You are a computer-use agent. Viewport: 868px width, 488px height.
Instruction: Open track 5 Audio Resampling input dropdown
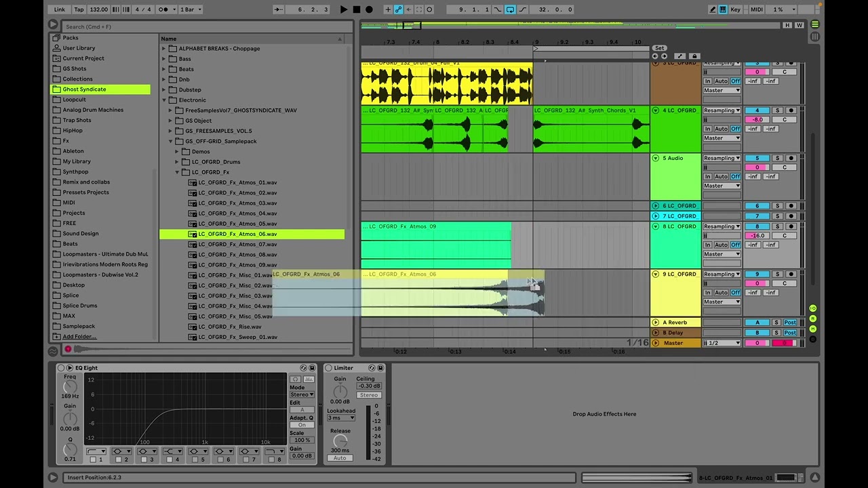[722, 158]
